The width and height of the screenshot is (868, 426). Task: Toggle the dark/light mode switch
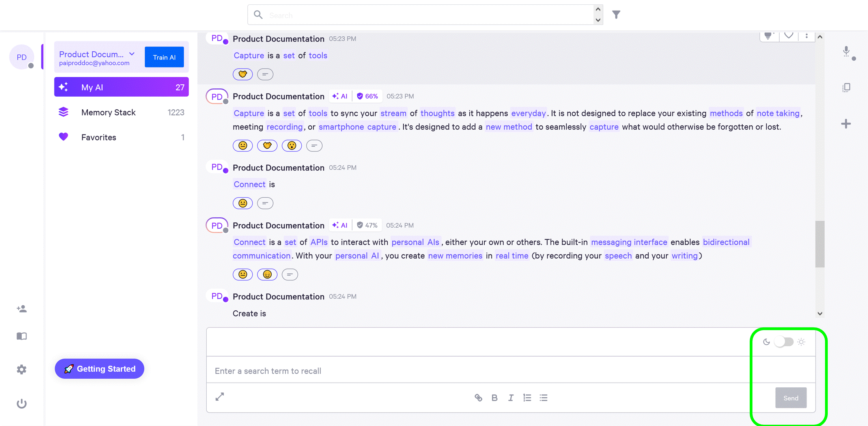pyautogui.click(x=784, y=342)
